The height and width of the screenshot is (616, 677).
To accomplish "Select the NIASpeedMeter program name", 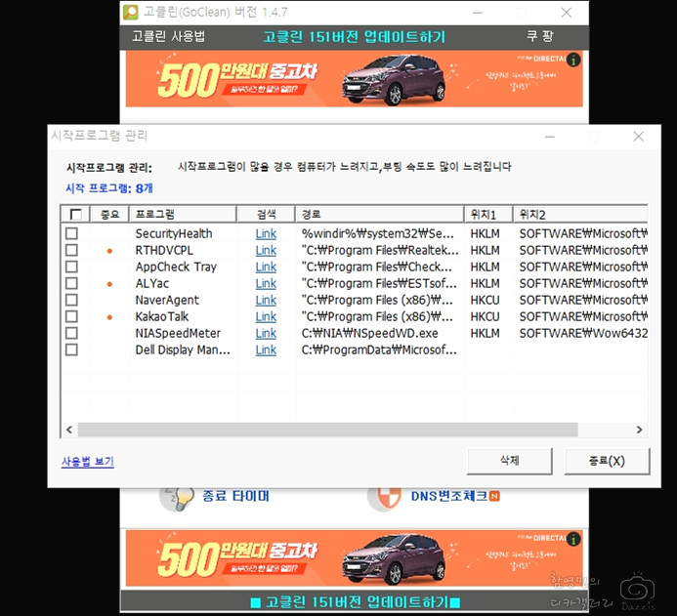I will [178, 334].
